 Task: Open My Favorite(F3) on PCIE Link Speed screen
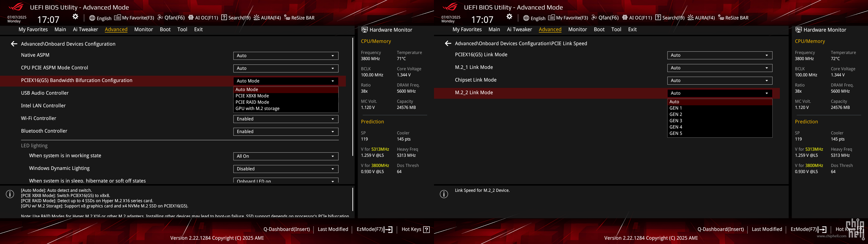(x=568, y=18)
